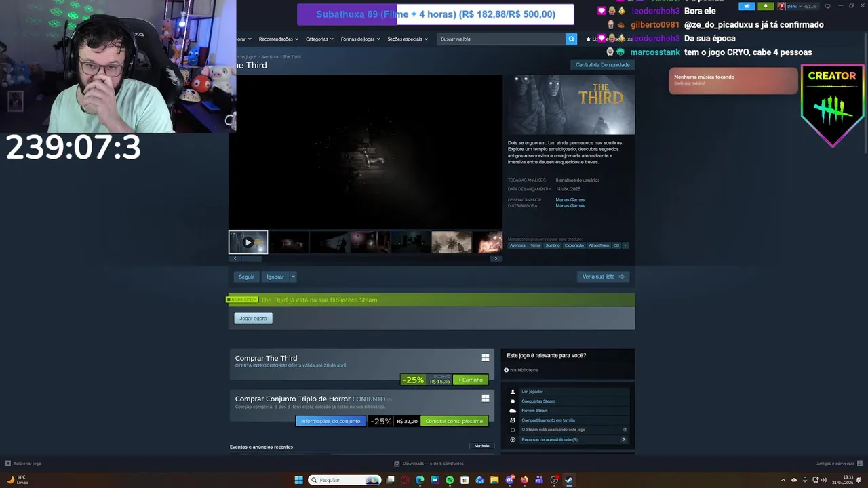Click 'Ver a sua lista' button
This screenshot has width=868, height=488.
coord(603,277)
